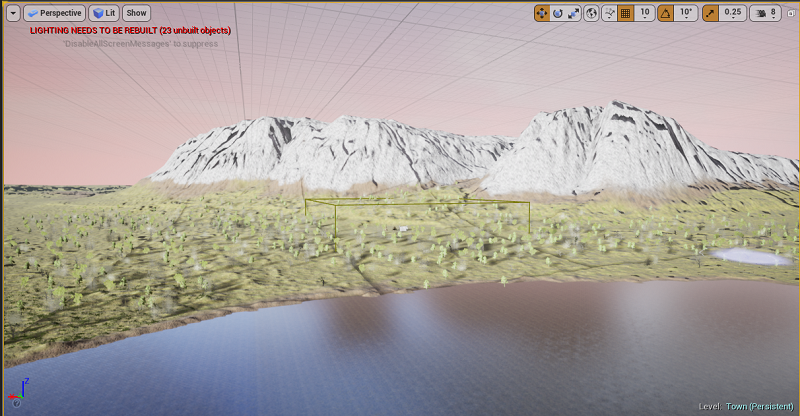Open the grid snap size 10 dropdown
This screenshot has width=800, height=416.
(x=644, y=13)
